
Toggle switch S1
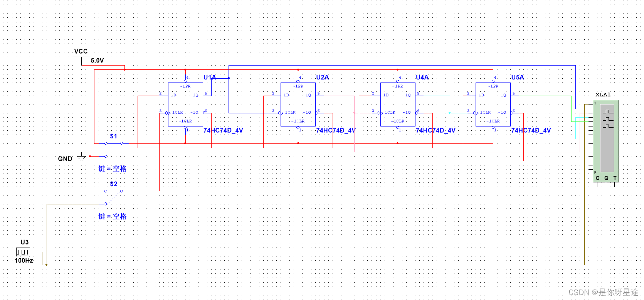click(114, 143)
